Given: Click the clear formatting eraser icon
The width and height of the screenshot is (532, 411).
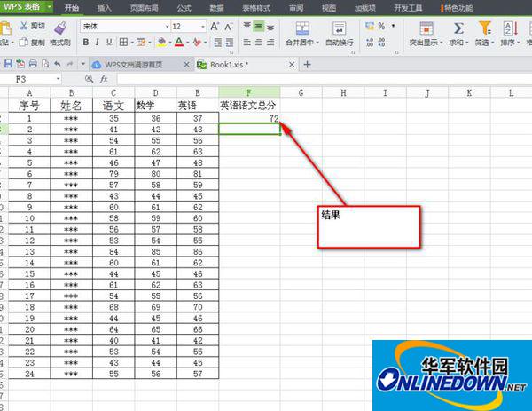Looking at the screenshot, I should pyautogui.click(x=197, y=43).
